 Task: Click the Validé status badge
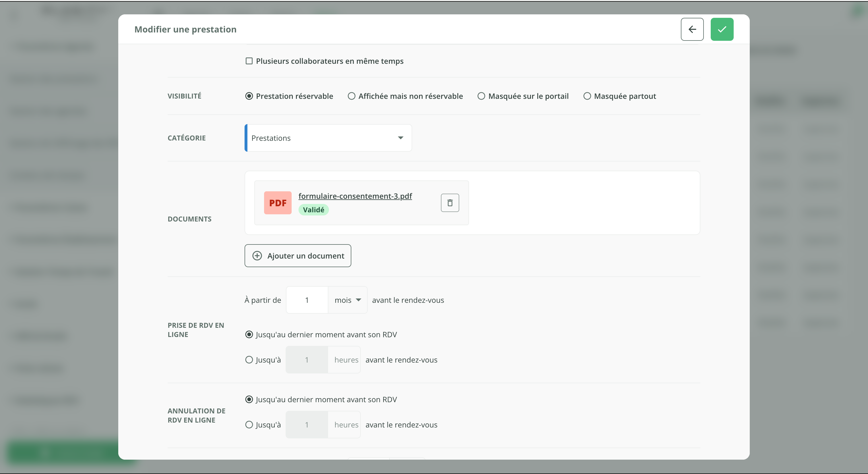(x=313, y=210)
